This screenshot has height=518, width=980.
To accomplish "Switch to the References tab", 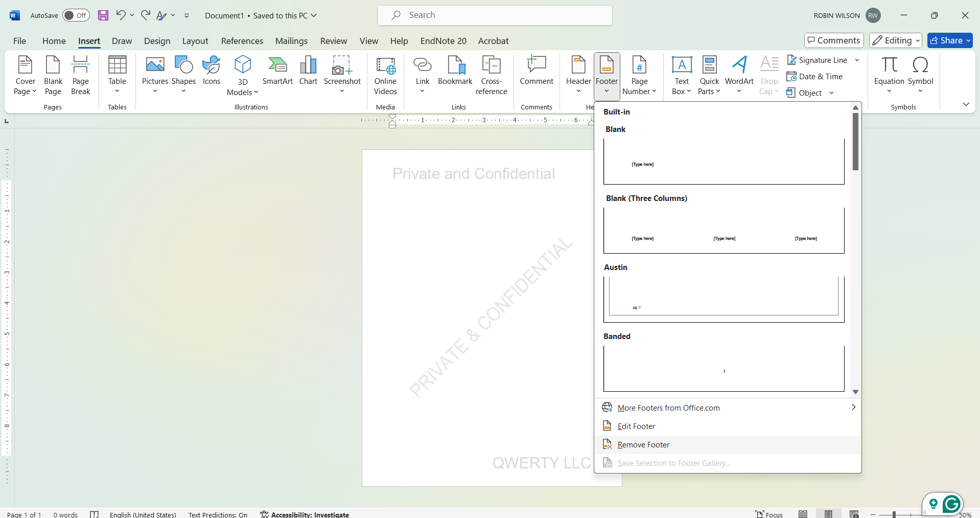I will 242,41.
